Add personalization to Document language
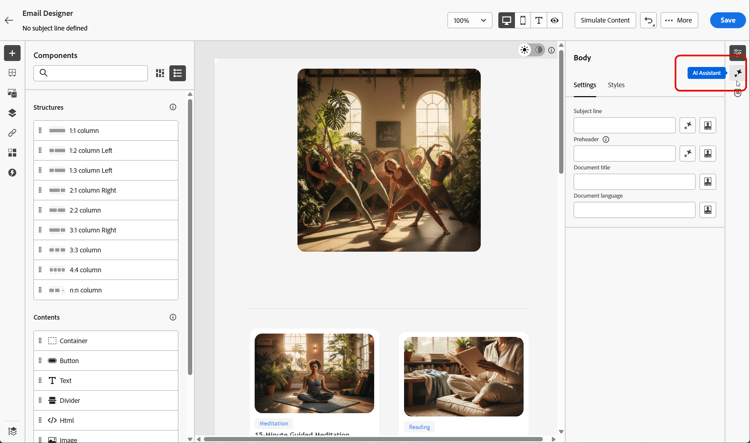 (x=708, y=210)
